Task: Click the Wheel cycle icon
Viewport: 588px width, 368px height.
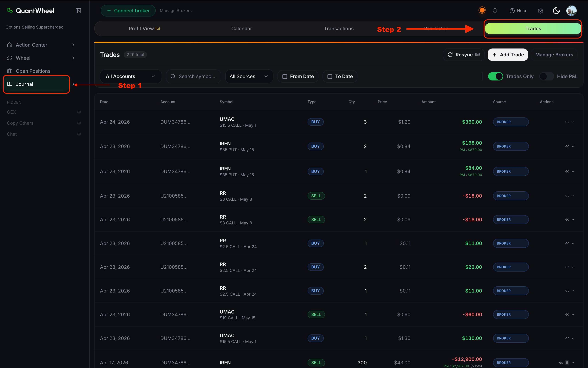Action: 10,58
